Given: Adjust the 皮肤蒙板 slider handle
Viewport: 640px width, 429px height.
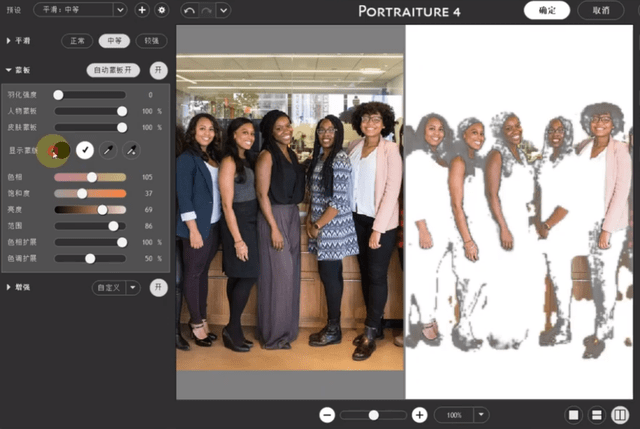Looking at the screenshot, I should 122,127.
